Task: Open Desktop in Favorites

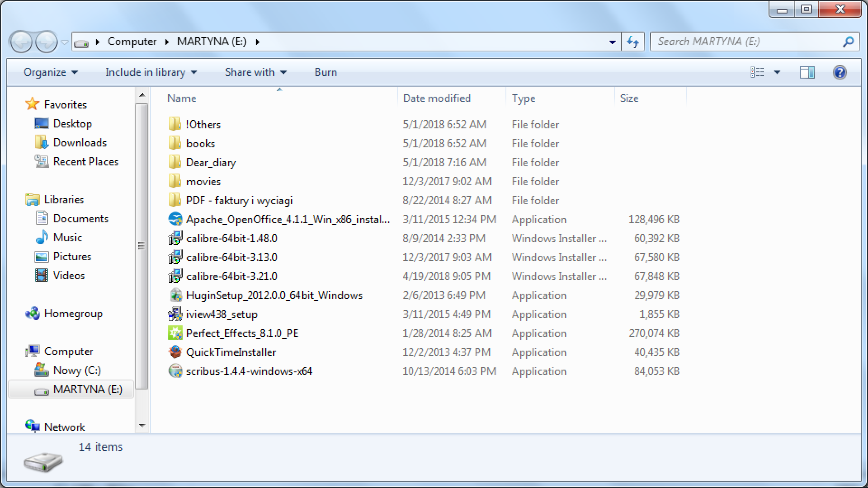Action: click(x=72, y=123)
